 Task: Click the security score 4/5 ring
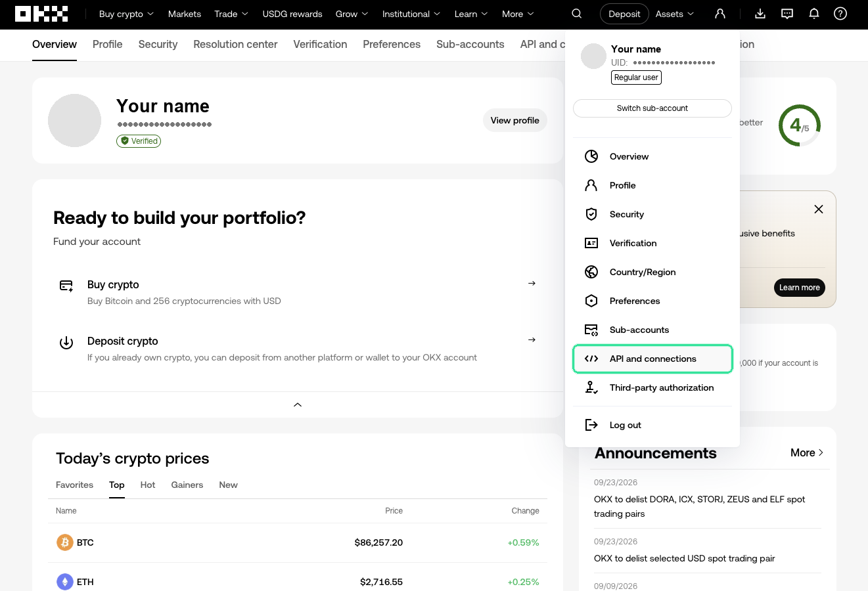800,125
